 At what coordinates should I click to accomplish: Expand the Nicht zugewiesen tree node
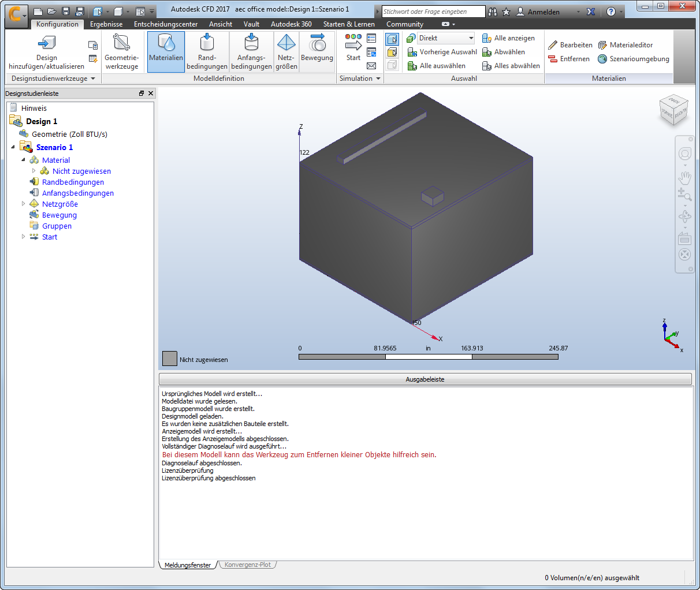[x=33, y=171]
